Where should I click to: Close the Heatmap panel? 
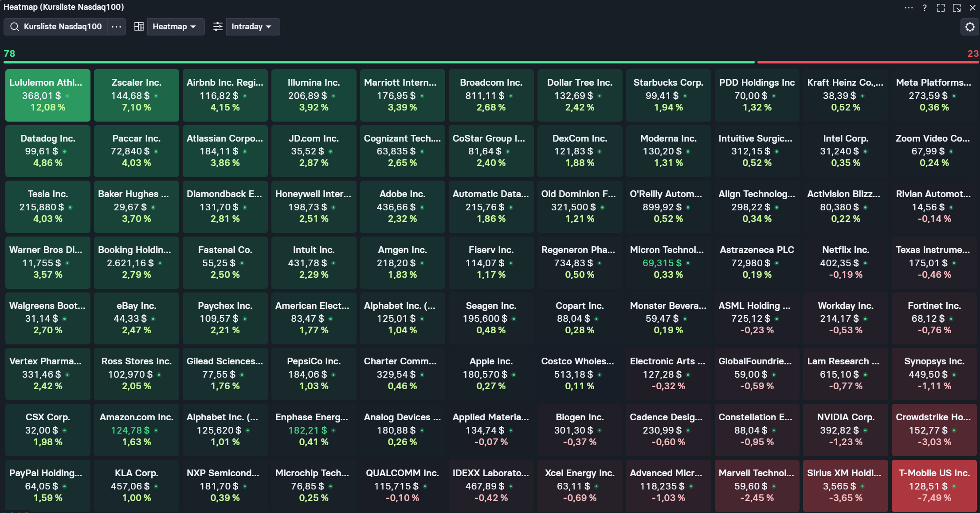click(x=972, y=8)
